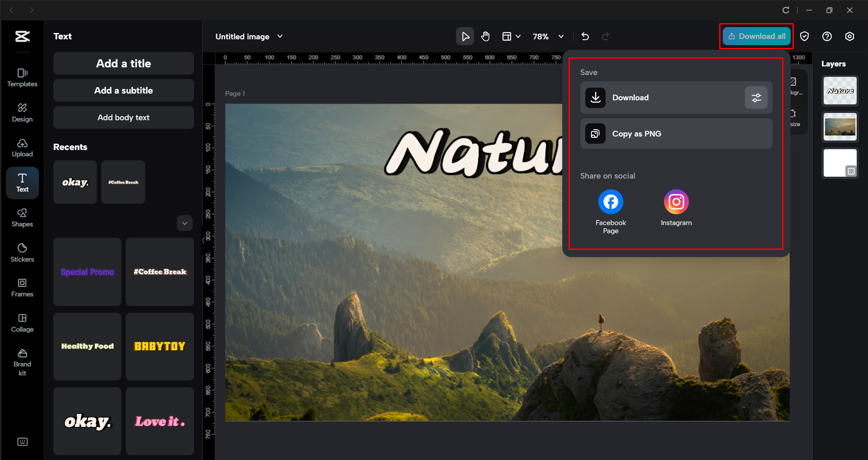Open the help question mark icon
The image size is (868, 460).
click(x=826, y=37)
